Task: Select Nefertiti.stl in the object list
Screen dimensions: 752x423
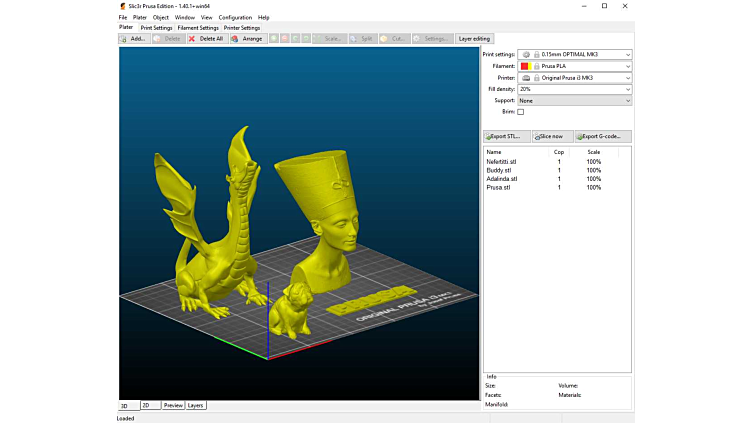Action: click(x=502, y=161)
